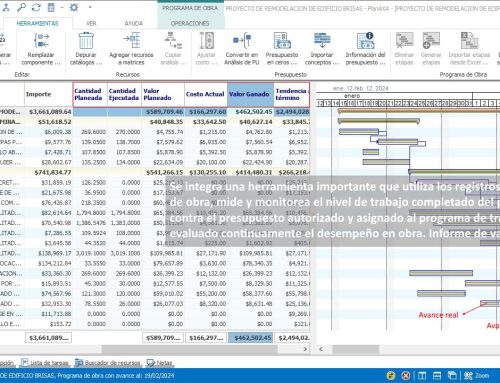The width and height of the screenshot is (500, 383).
Task: Click the Importe column header
Action: click(49, 94)
